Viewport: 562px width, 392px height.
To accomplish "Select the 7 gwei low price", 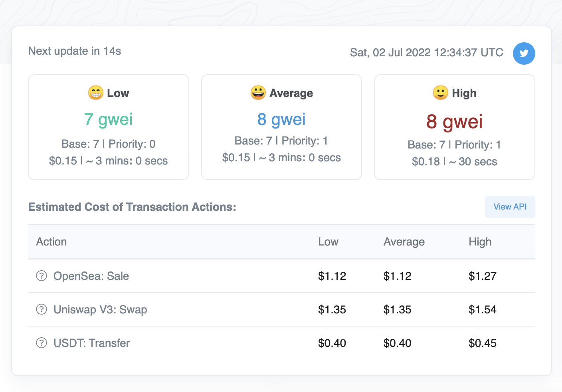I will 108,119.
